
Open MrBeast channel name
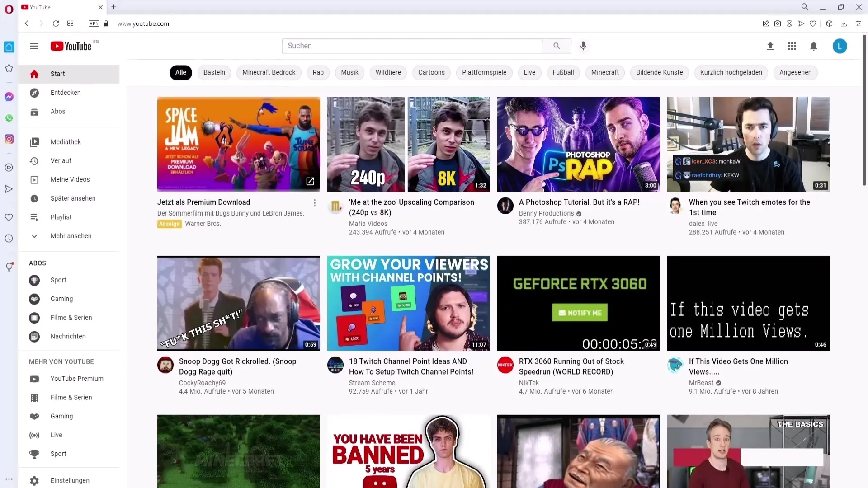pos(701,383)
